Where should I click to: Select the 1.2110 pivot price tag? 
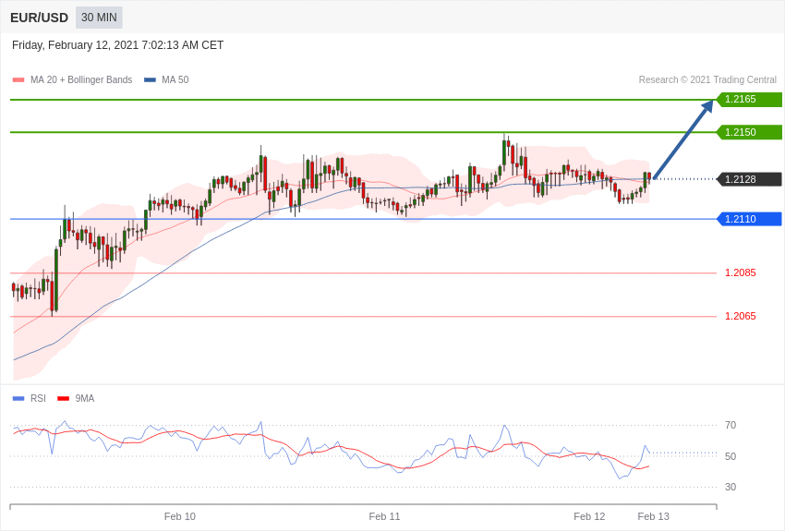pos(750,219)
